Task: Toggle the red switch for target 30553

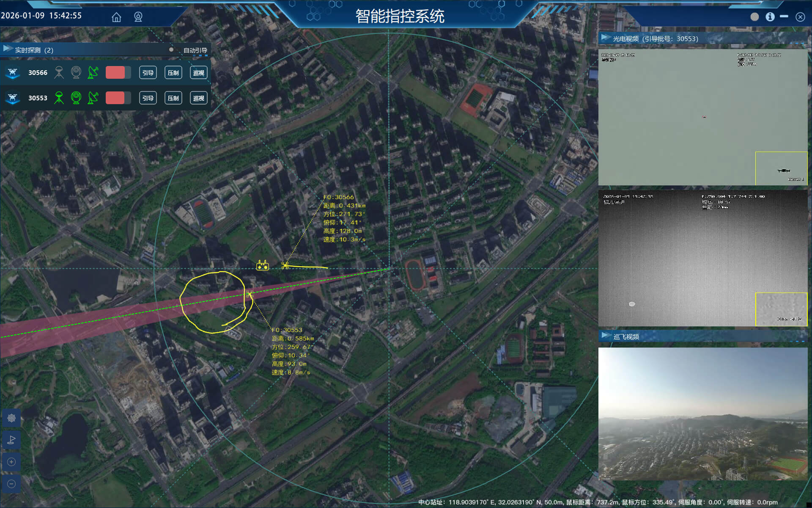Action: [x=118, y=98]
